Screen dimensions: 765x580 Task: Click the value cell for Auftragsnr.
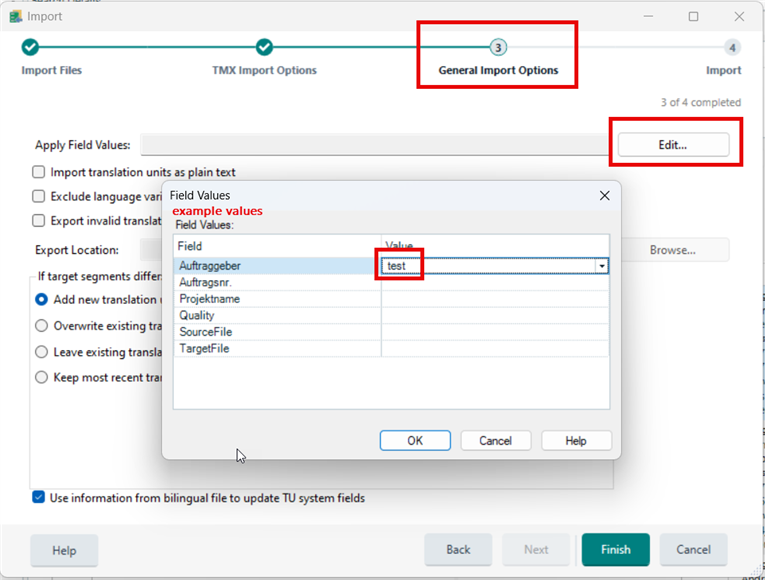click(x=495, y=282)
